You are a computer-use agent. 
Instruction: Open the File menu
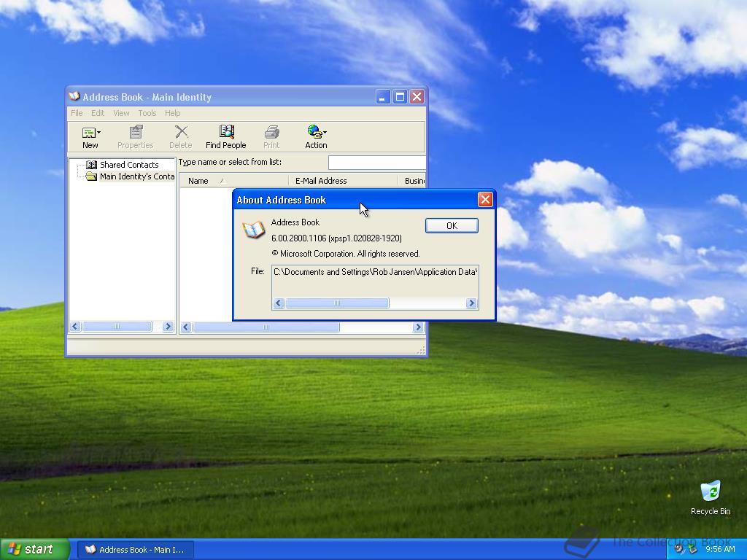pos(77,113)
